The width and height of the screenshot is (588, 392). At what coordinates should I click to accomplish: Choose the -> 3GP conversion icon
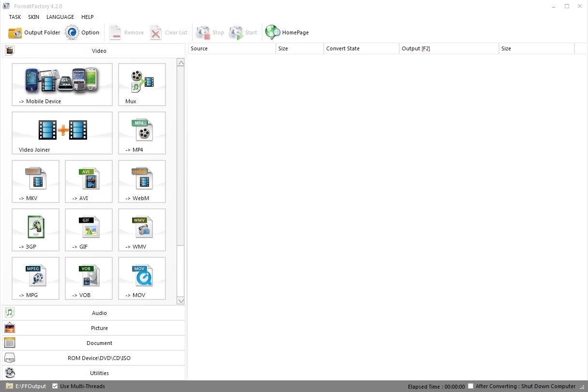click(x=35, y=230)
